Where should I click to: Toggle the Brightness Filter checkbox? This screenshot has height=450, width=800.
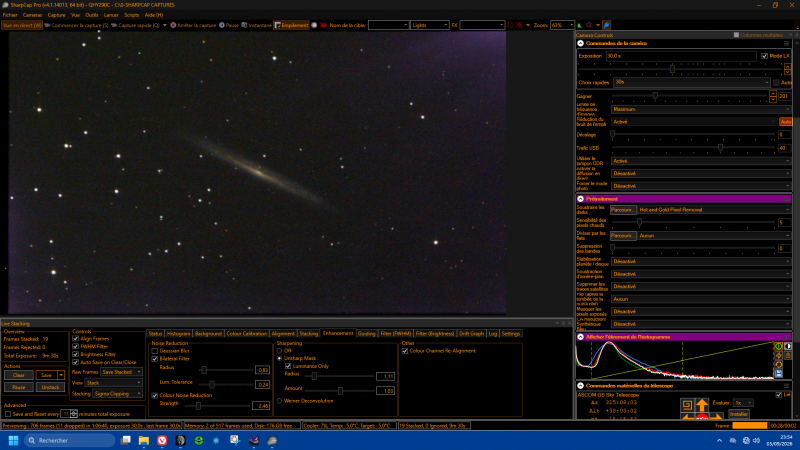pos(76,354)
